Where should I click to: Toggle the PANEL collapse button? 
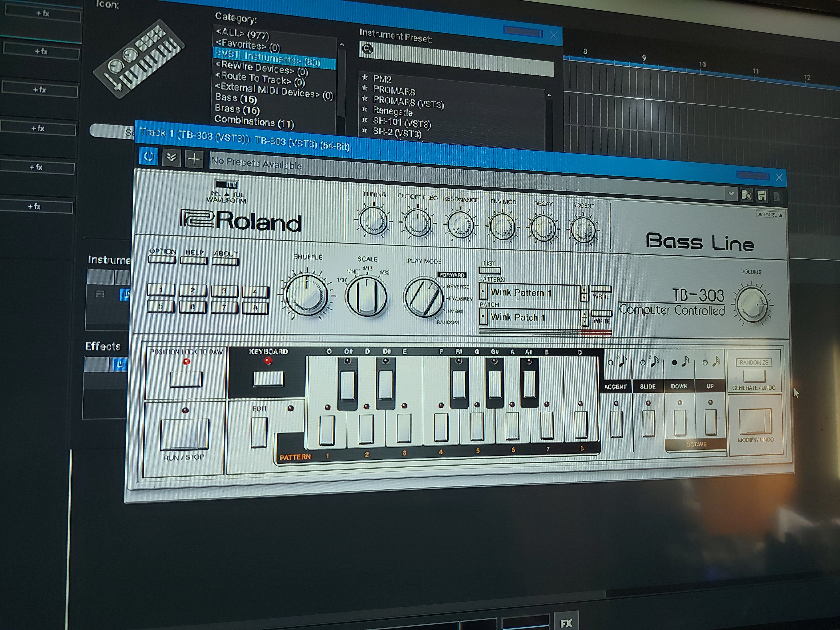click(x=770, y=215)
